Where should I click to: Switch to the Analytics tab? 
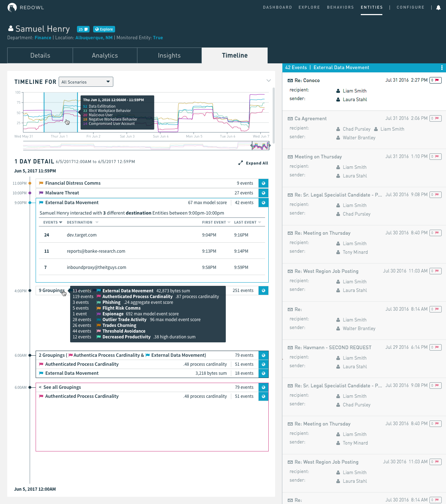[x=105, y=55]
